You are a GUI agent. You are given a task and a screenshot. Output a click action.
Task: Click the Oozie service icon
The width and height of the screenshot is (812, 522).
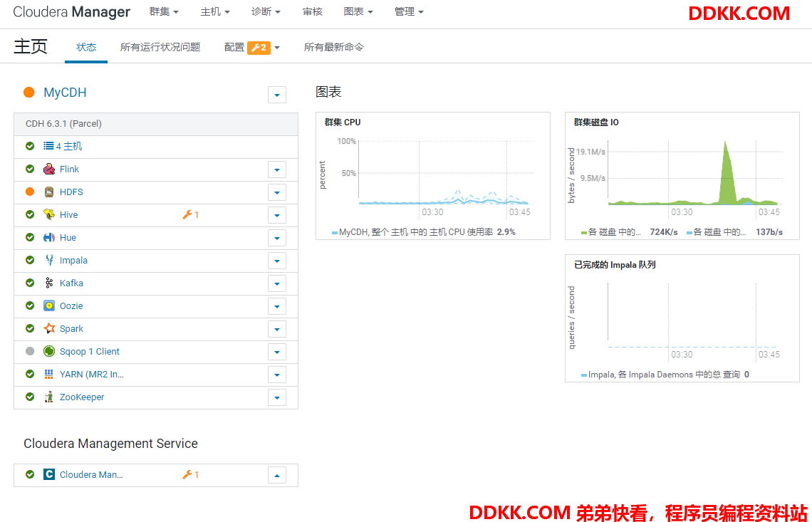point(49,306)
